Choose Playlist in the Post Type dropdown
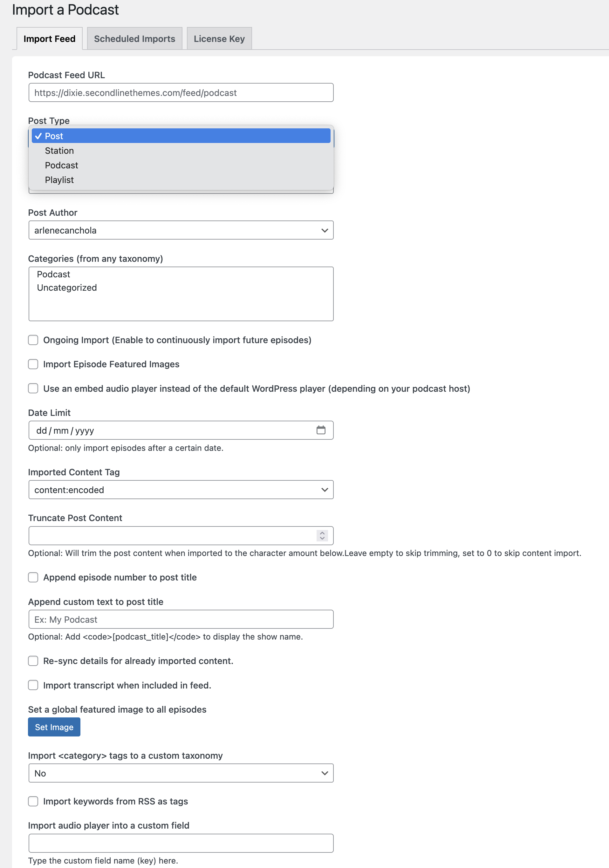 coord(59,180)
